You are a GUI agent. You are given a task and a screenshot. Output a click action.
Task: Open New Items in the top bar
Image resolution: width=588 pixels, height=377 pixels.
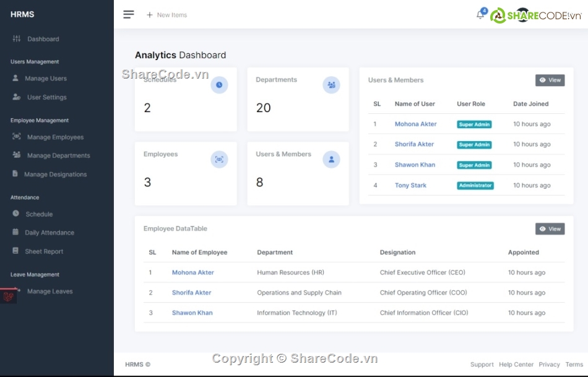point(166,15)
